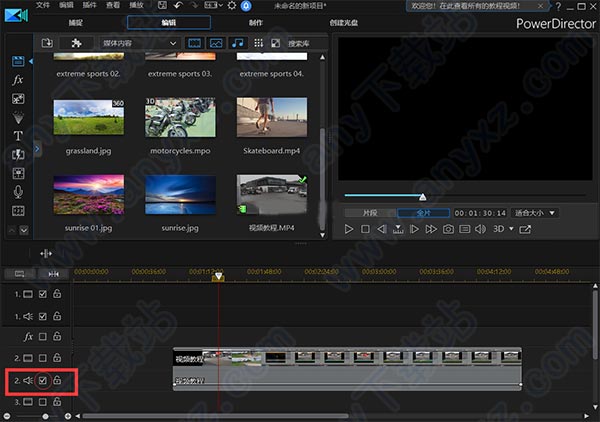Click the preview volume speaker icon
The height and width of the screenshot is (422, 600).
pyautogui.click(x=480, y=229)
